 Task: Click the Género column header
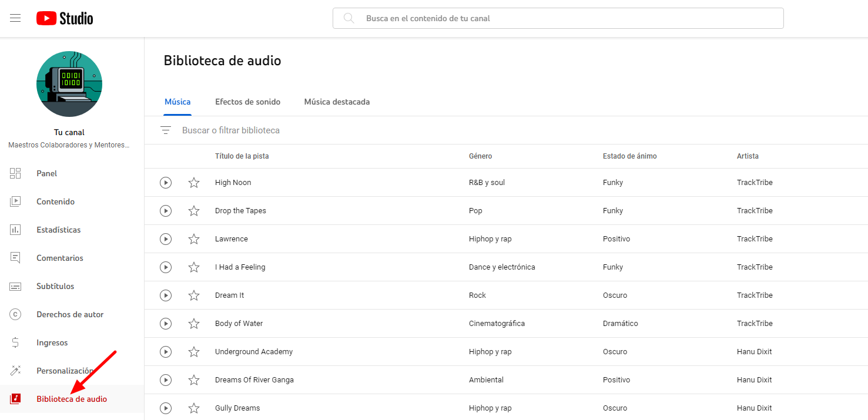pyautogui.click(x=480, y=156)
